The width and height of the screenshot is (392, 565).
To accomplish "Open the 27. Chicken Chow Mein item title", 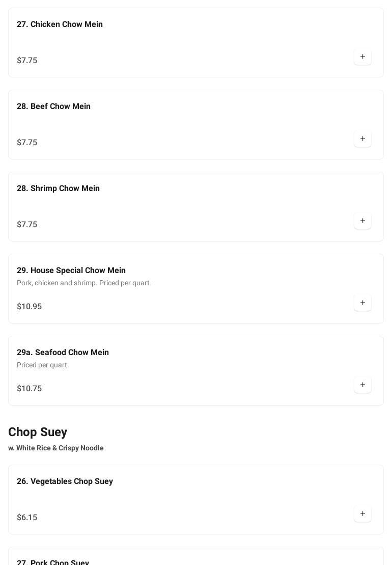I will pyautogui.click(x=60, y=24).
